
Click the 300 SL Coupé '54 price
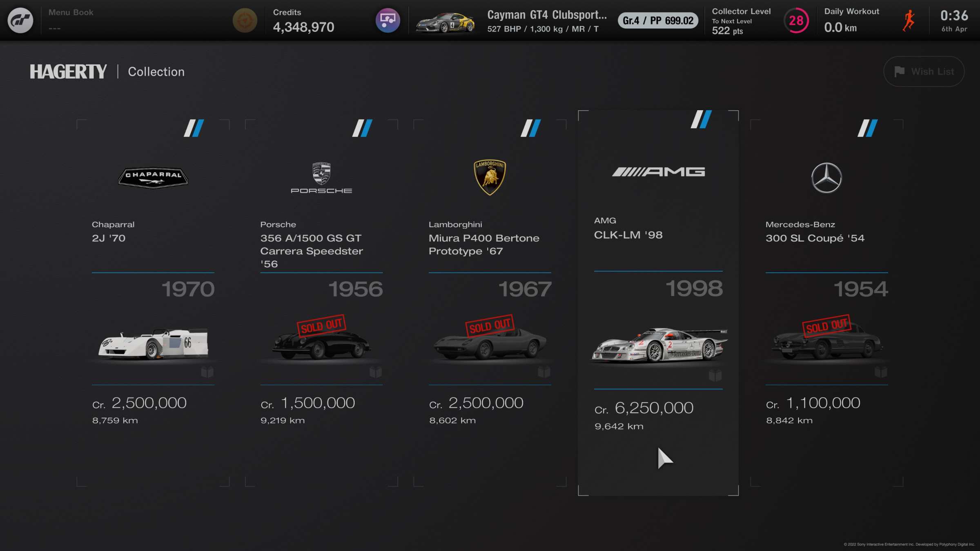813,403
